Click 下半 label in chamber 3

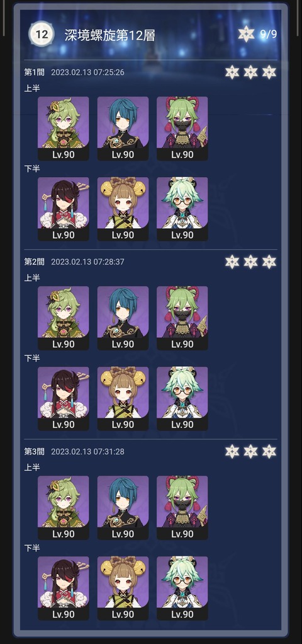point(32,548)
